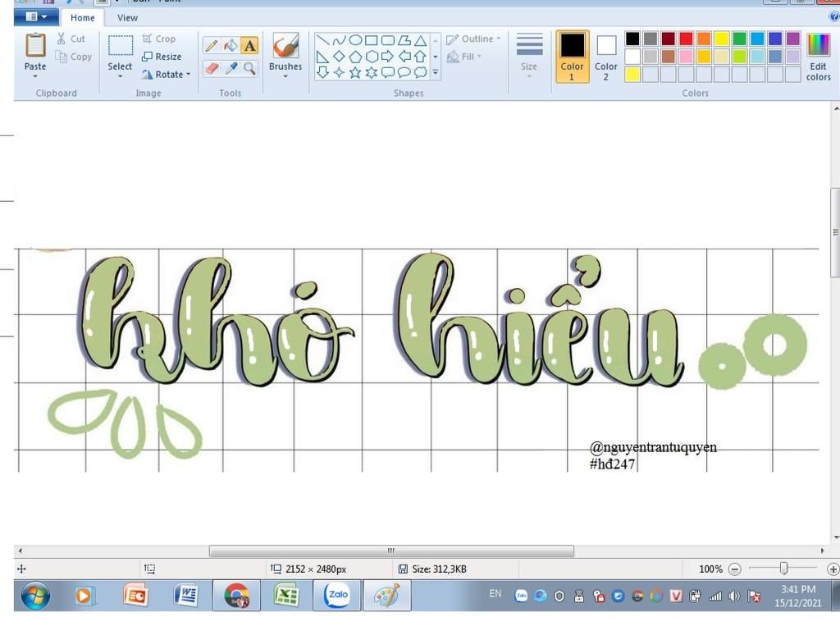Open the Paint file menu button
The height and width of the screenshot is (631, 840).
[36, 17]
